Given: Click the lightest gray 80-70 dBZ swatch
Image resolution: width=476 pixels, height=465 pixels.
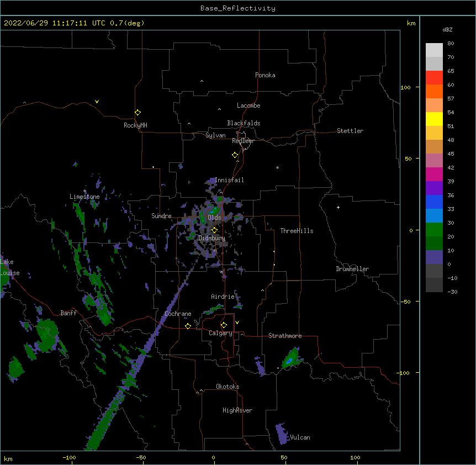Looking at the screenshot, I should point(434,50).
